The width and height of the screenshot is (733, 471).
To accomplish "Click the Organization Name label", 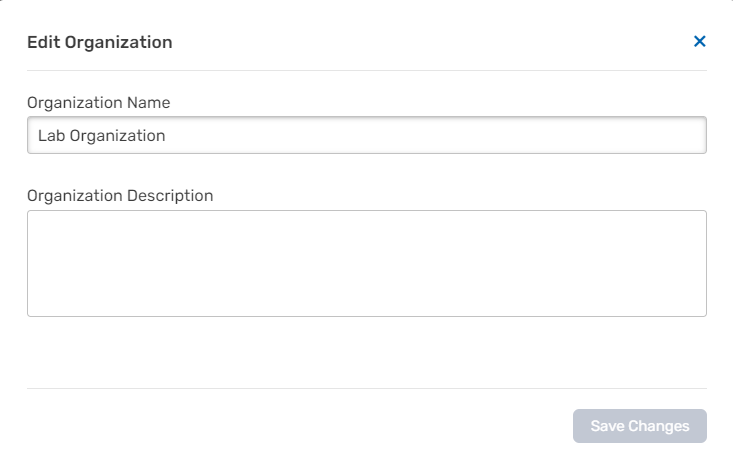I will point(99,102).
